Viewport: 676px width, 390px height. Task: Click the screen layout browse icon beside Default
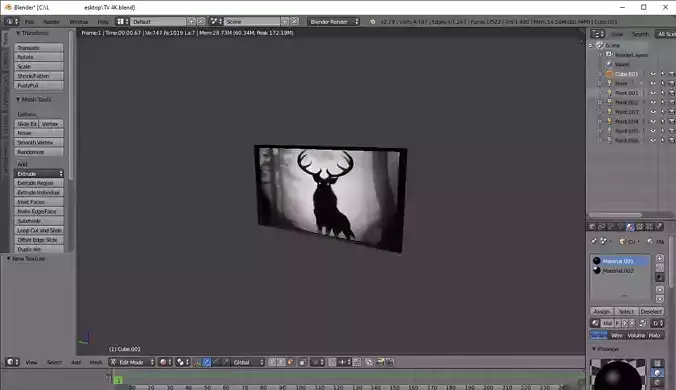pyautogui.click(x=121, y=21)
